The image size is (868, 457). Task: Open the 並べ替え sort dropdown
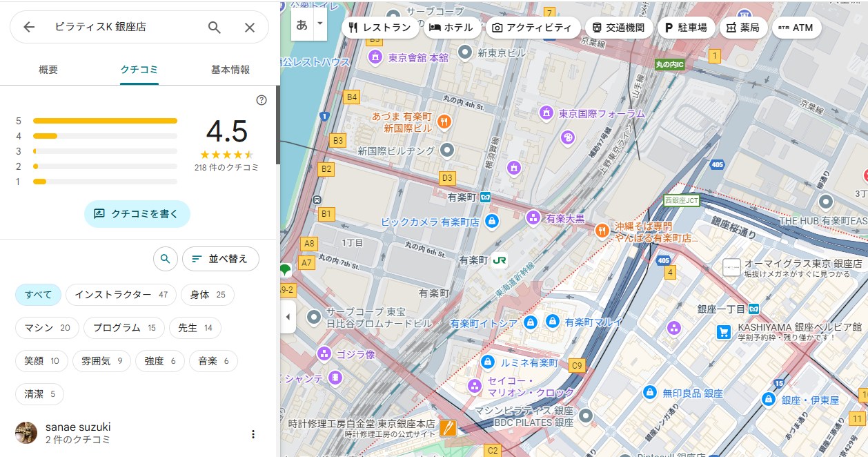pos(220,259)
